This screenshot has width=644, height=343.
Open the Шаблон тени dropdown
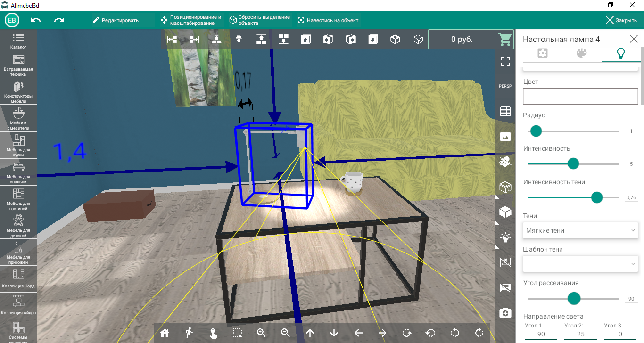pos(580,264)
